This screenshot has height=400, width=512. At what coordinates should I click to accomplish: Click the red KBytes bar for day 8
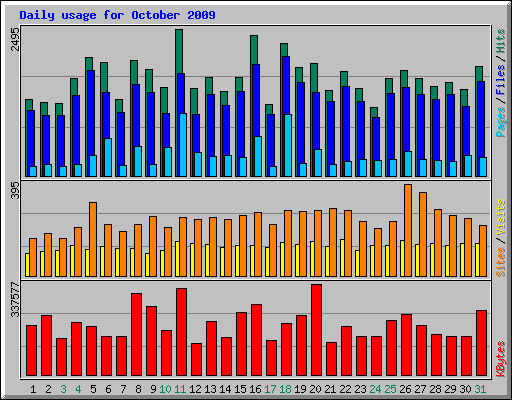click(136, 335)
